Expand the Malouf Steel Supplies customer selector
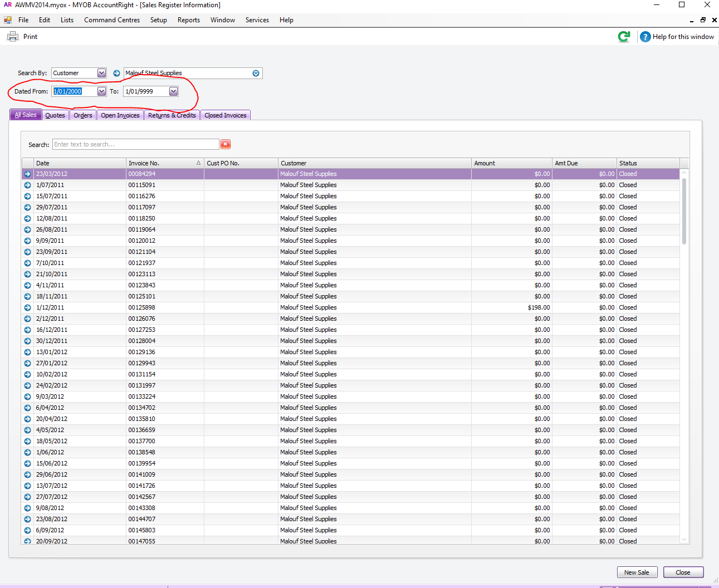719x588 pixels. click(x=256, y=73)
